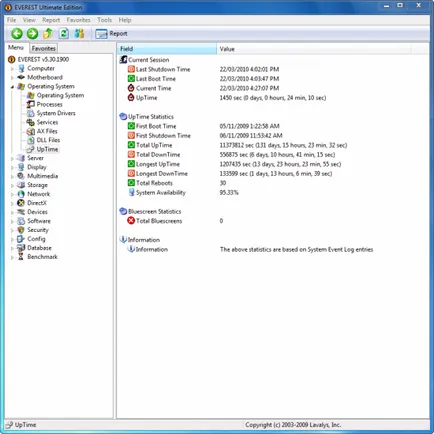Screen dimensions: 434x434
Task: Expand the Computer tree node
Action: [x=12, y=69]
